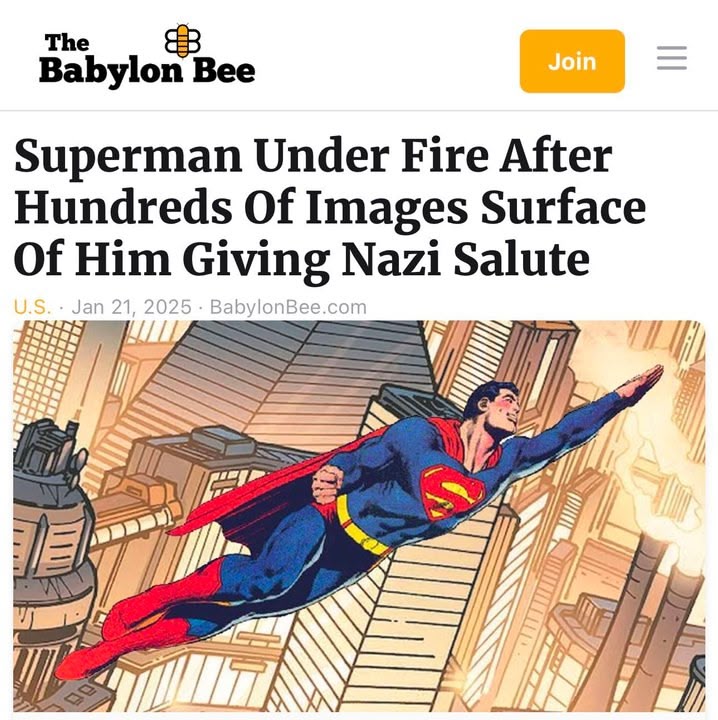This screenshot has width=718, height=720.
Task: Open the hamburger menu icon
Action: click(672, 58)
